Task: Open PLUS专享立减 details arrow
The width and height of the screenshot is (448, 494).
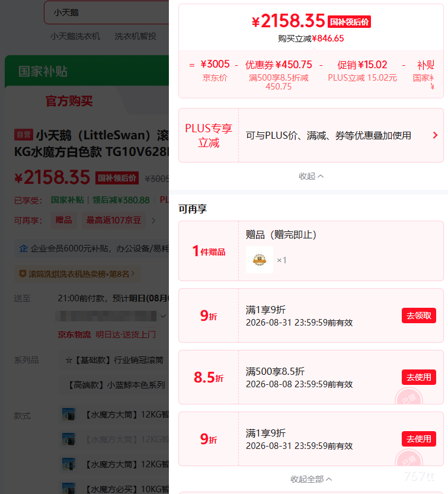Action: click(x=435, y=135)
